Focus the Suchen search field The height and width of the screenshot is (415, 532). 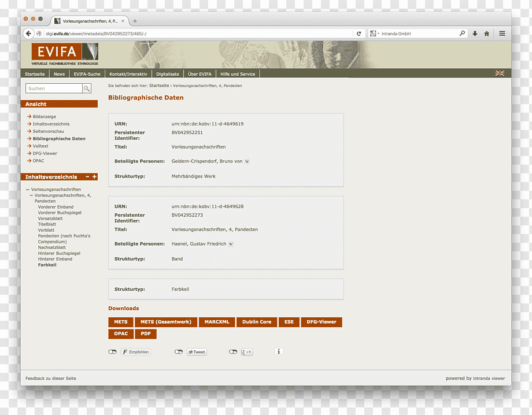click(54, 88)
